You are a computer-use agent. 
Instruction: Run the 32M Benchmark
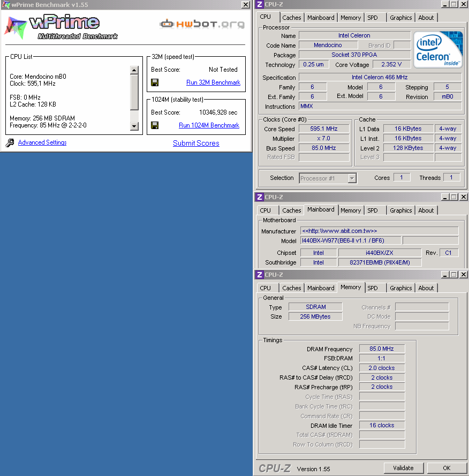(x=213, y=82)
